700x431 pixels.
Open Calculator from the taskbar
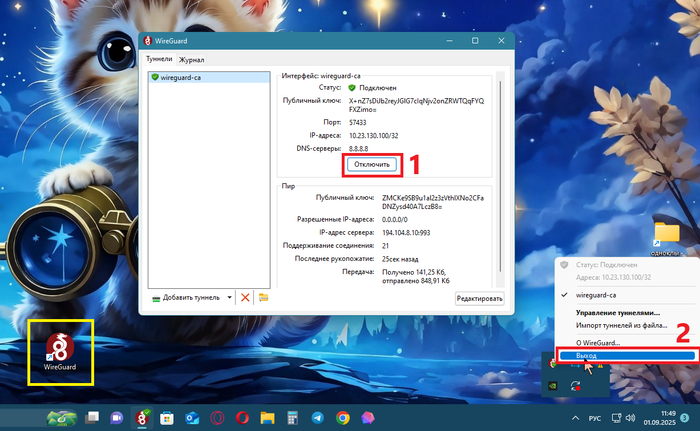point(292,418)
